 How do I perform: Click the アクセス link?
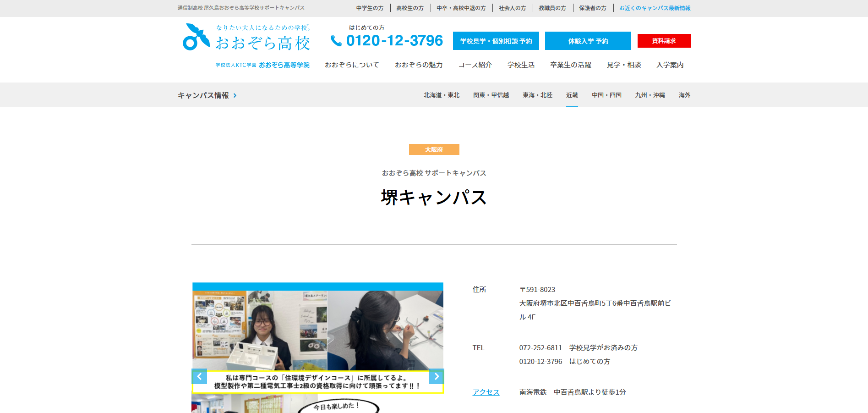click(486, 392)
